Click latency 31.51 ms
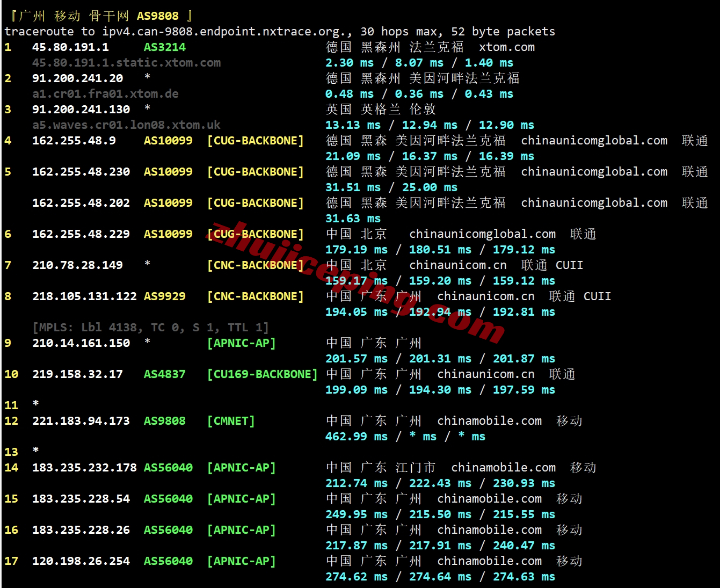 353,187
